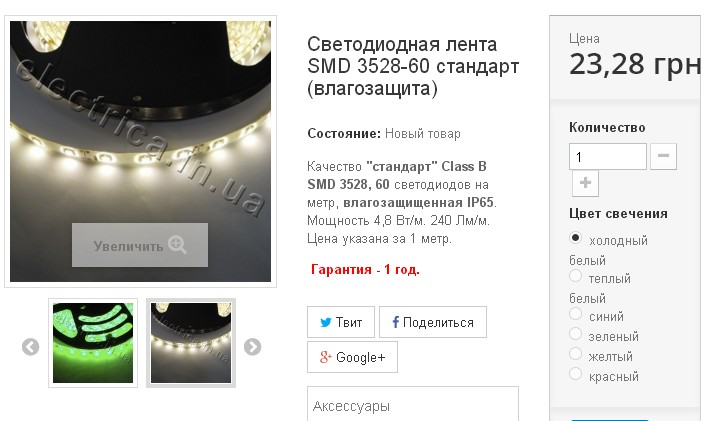The width and height of the screenshot is (713, 421).
Task: Share via Twitter bird icon
Action: [326, 322]
